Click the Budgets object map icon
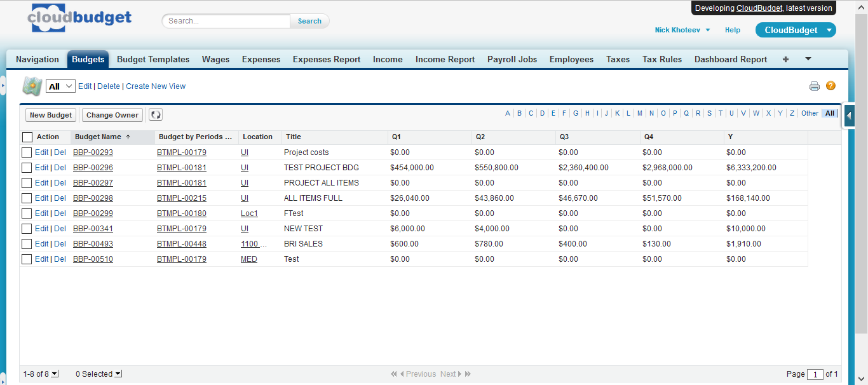Screen dimensions: 868x385 click(32, 86)
